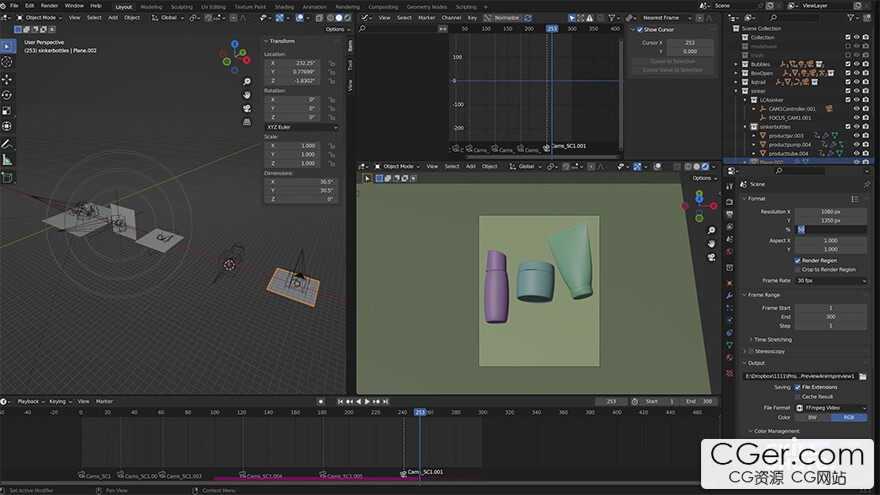
Task: Click the play animation button in the timeline
Action: click(x=368, y=402)
